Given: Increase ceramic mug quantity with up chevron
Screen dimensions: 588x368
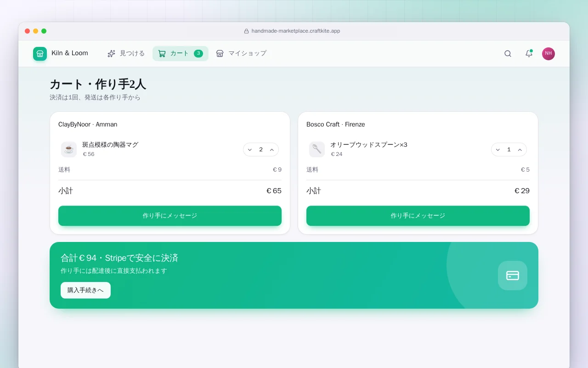Looking at the screenshot, I should click(x=272, y=149).
